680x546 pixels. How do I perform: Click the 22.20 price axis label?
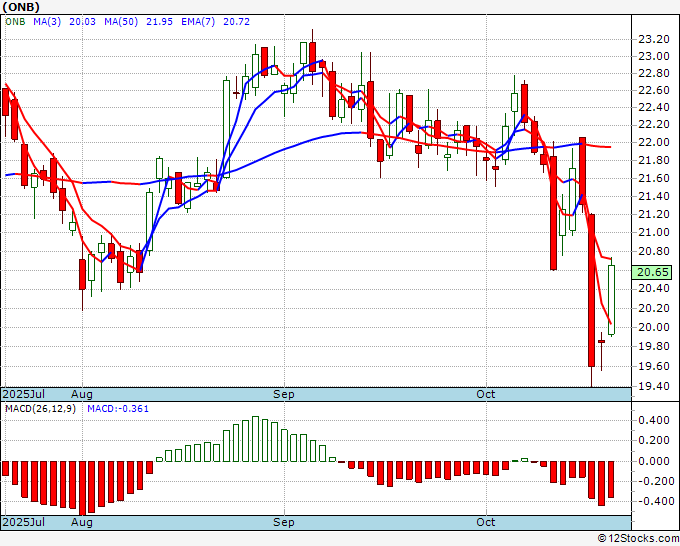coord(654,125)
